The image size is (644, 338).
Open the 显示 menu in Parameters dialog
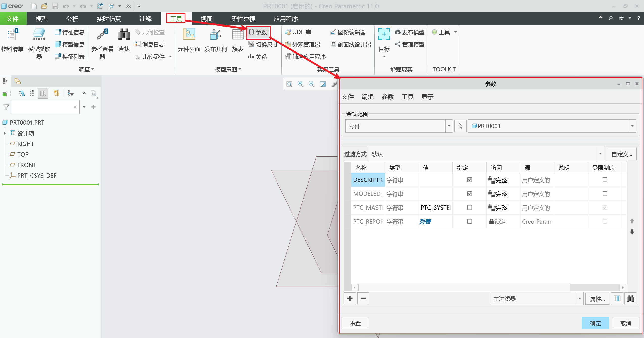[x=427, y=97]
